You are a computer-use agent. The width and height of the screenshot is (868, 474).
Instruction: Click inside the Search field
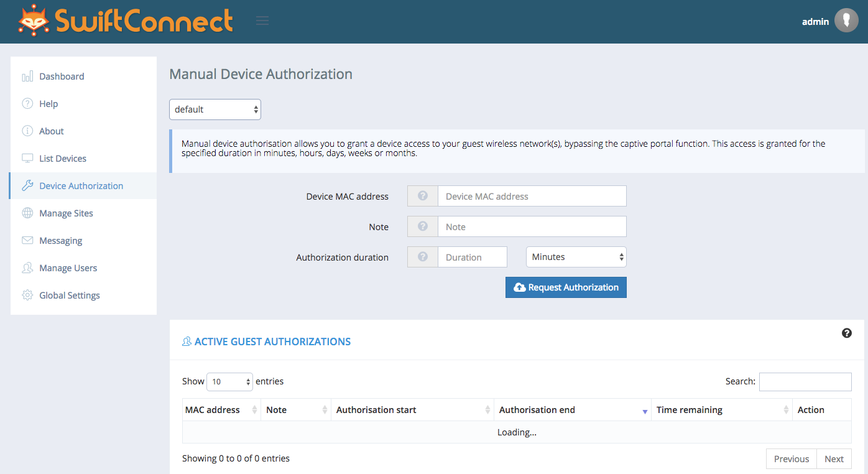805,381
